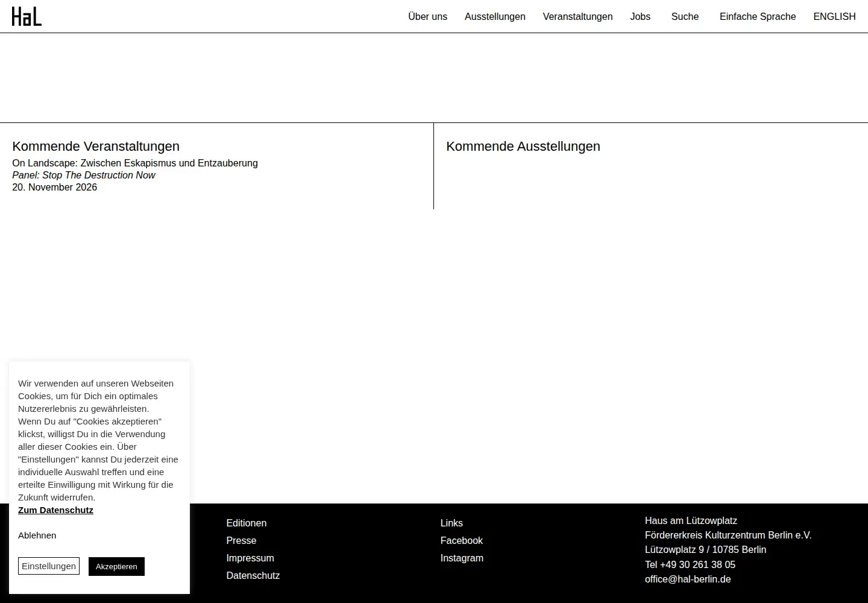Image resolution: width=868 pixels, height=603 pixels.
Task: Open cookie Einstellungen
Action: tap(49, 566)
